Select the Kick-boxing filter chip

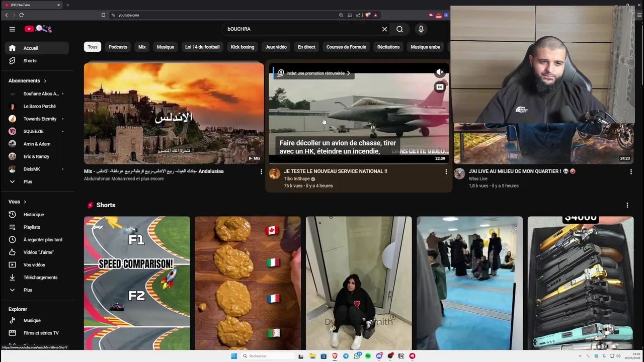tap(243, 47)
